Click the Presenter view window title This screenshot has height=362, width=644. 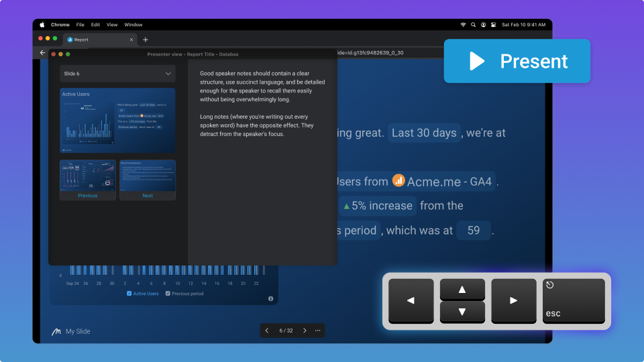(193, 54)
